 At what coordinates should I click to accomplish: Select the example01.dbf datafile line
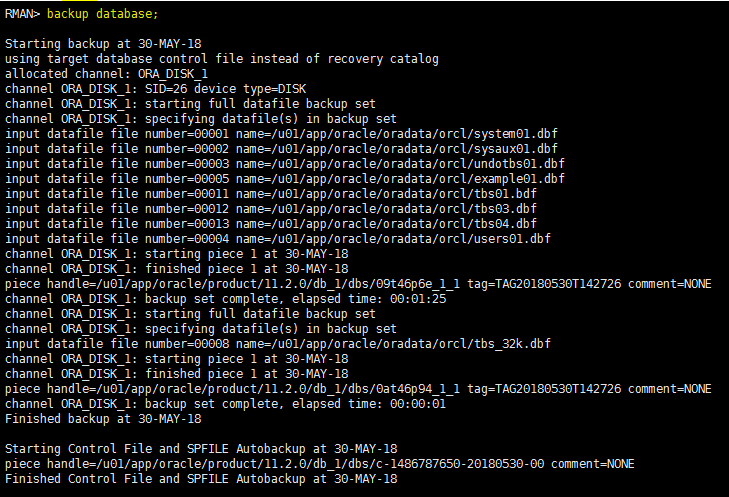[x=285, y=179]
